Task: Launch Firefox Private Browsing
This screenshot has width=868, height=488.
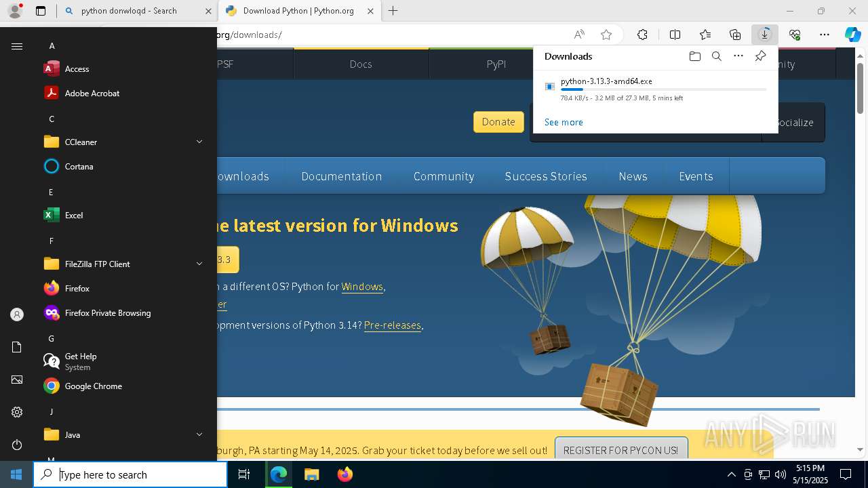Action: click(x=122, y=313)
